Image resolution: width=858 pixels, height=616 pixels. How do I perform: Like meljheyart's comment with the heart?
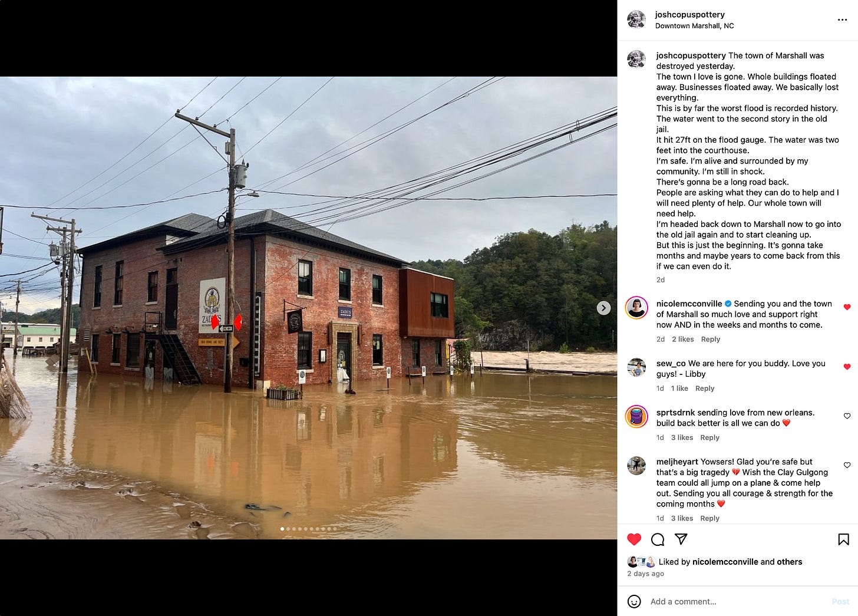tap(847, 465)
